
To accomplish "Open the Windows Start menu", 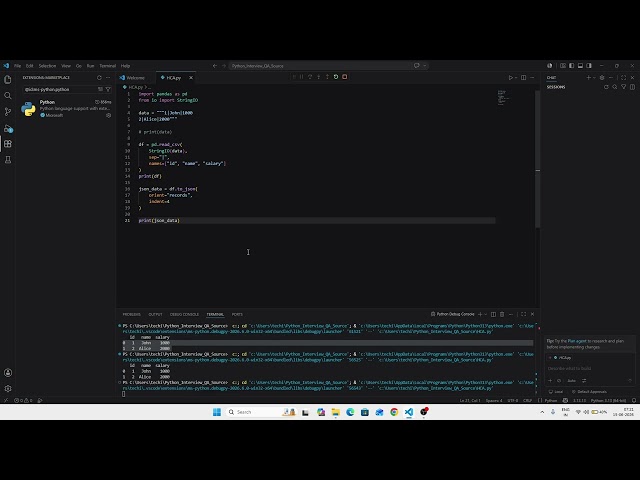I will (217, 412).
